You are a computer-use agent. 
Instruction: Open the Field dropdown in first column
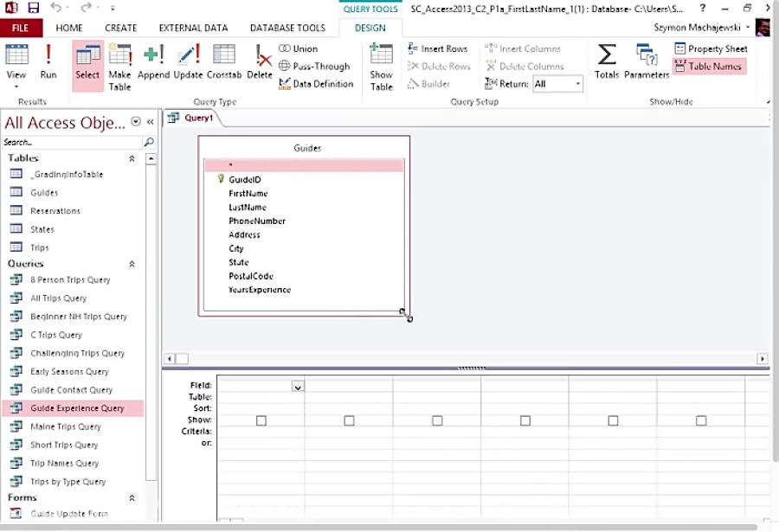pos(298,387)
